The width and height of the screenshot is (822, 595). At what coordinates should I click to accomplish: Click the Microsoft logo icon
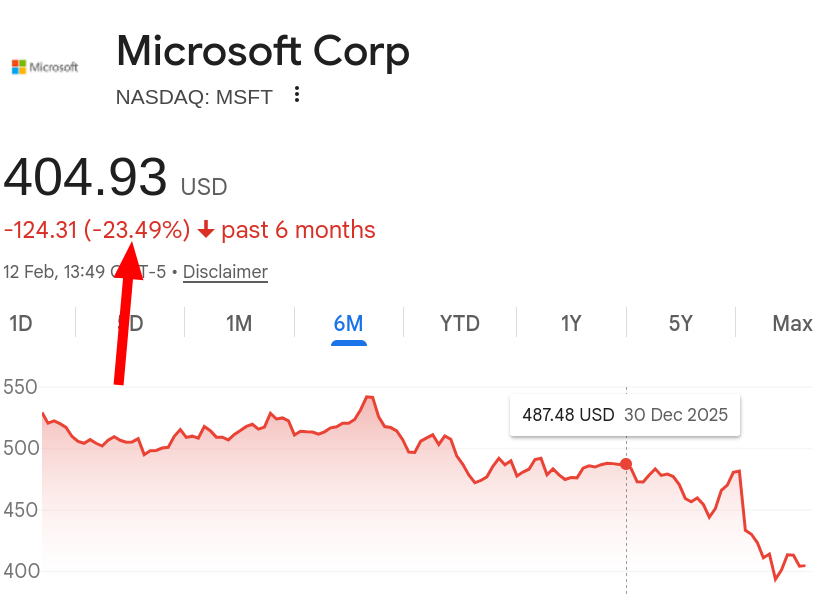[x=44, y=66]
